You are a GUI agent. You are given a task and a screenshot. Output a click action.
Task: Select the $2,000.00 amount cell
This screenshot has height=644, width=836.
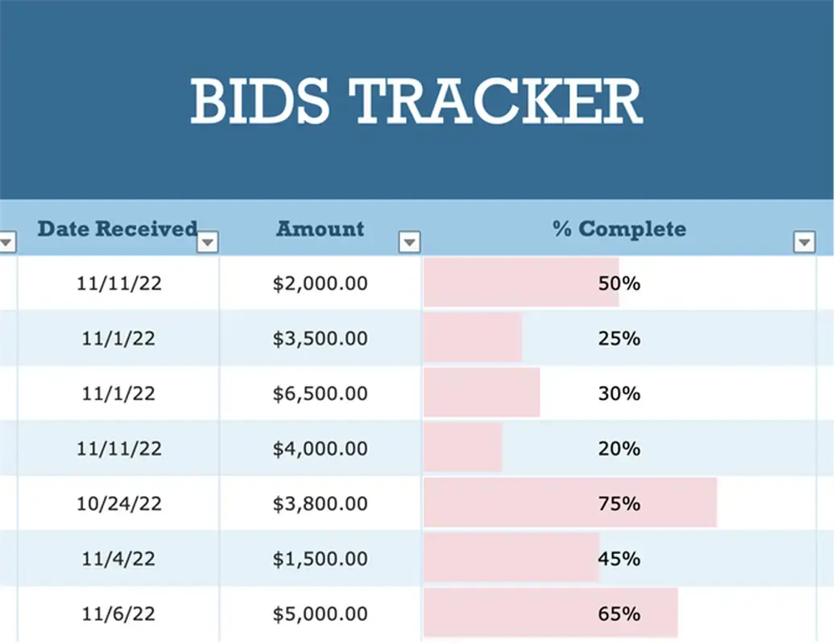pos(320,283)
